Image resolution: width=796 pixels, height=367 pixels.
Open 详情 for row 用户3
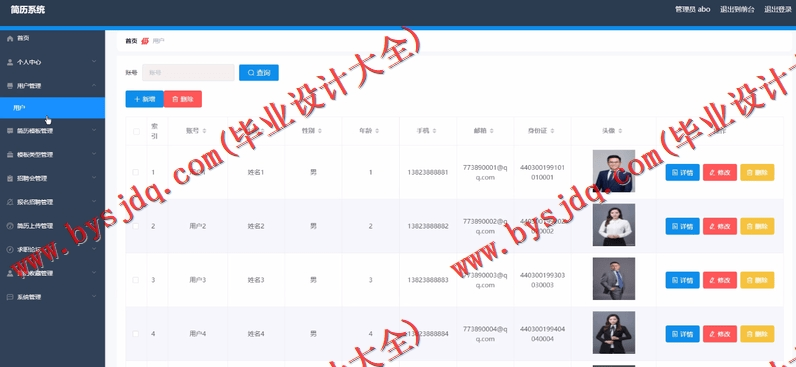[682, 280]
